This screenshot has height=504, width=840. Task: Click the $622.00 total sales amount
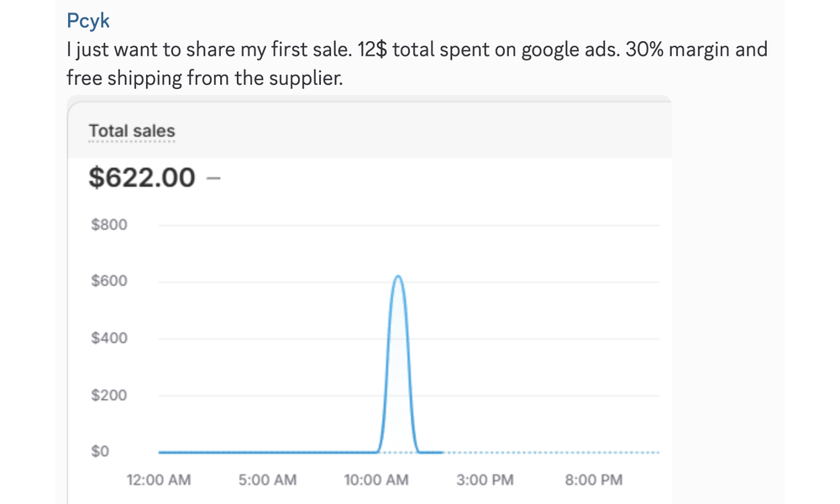142,178
